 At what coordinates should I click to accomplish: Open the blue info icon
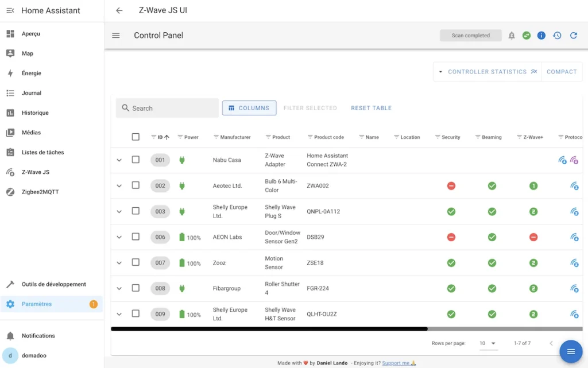[541, 36]
